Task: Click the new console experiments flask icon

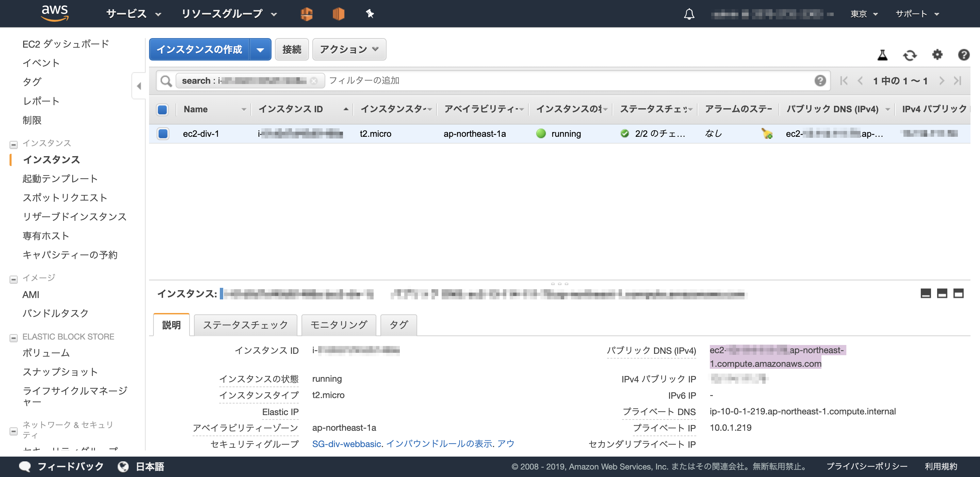Action: tap(883, 55)
